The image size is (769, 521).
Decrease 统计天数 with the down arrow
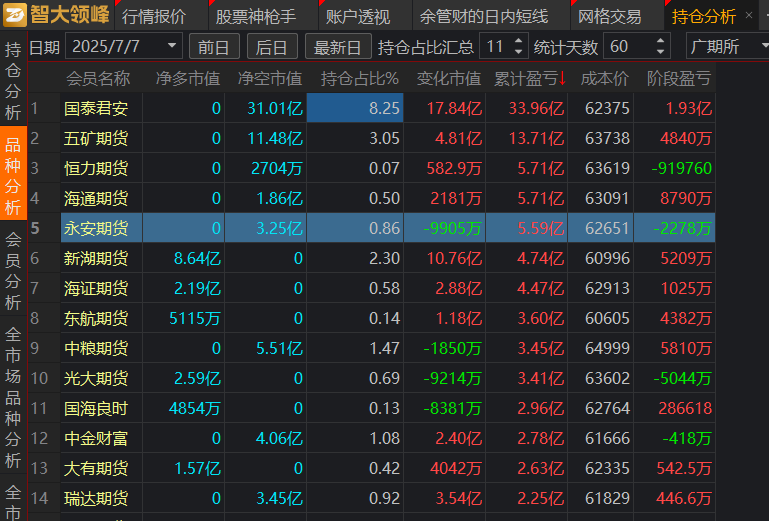click(661, 52)
